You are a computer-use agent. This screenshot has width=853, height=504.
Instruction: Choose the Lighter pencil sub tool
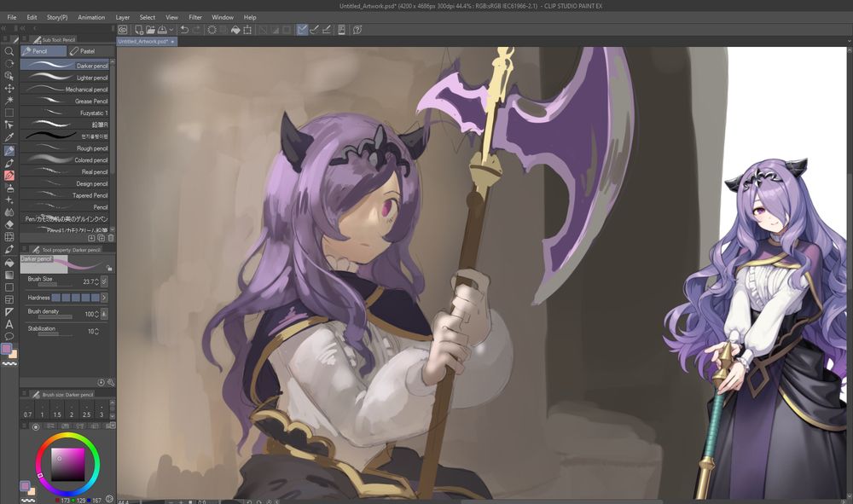pos(65,78)
